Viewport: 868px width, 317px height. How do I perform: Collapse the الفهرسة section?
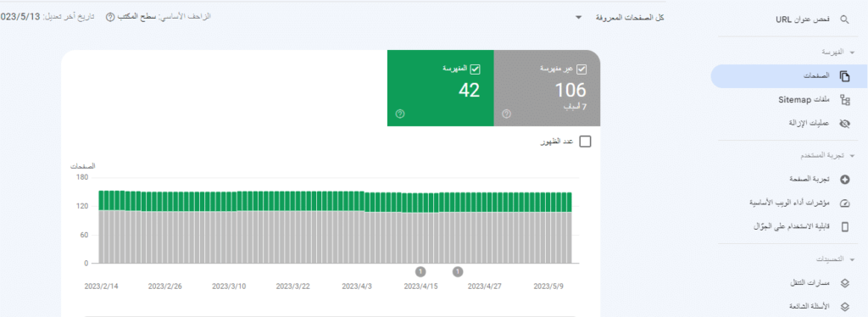[853, 53]
